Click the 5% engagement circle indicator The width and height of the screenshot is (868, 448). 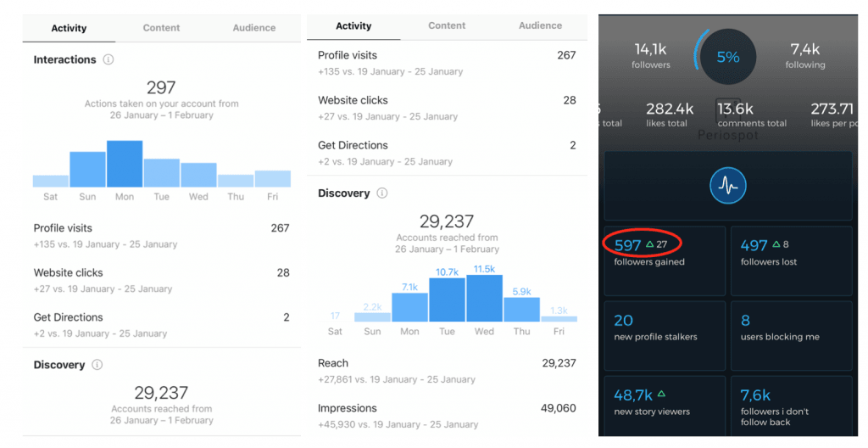tap(728, 57)
